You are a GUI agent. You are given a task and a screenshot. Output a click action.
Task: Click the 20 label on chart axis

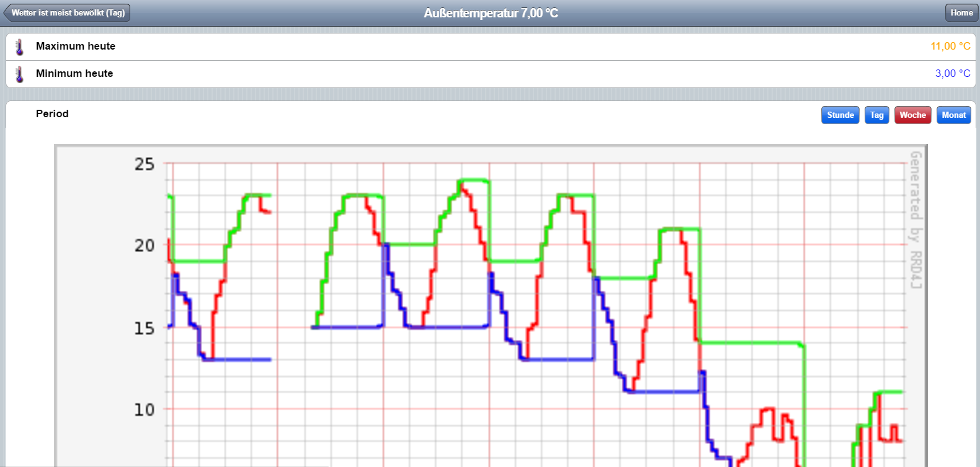145,246
